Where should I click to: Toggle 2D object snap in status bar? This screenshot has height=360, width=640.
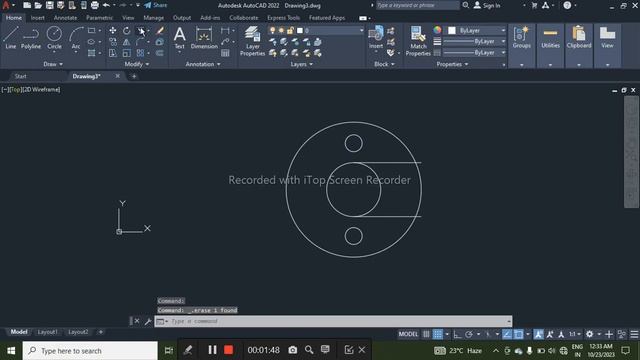(x=518, y=334)
